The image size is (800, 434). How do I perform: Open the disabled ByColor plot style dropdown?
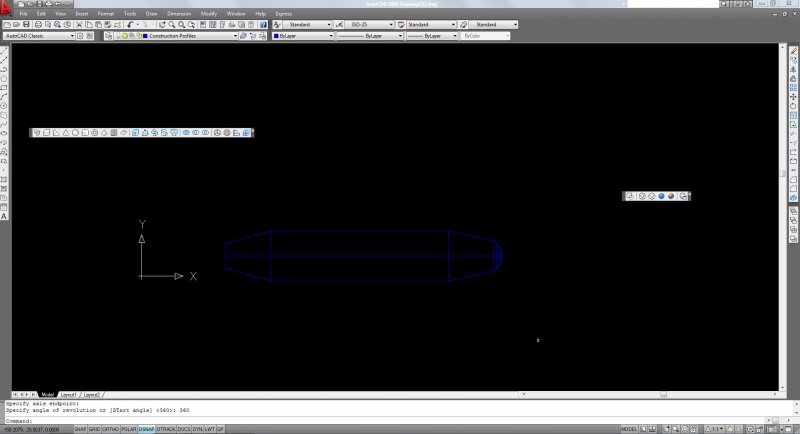pos(486,36)
